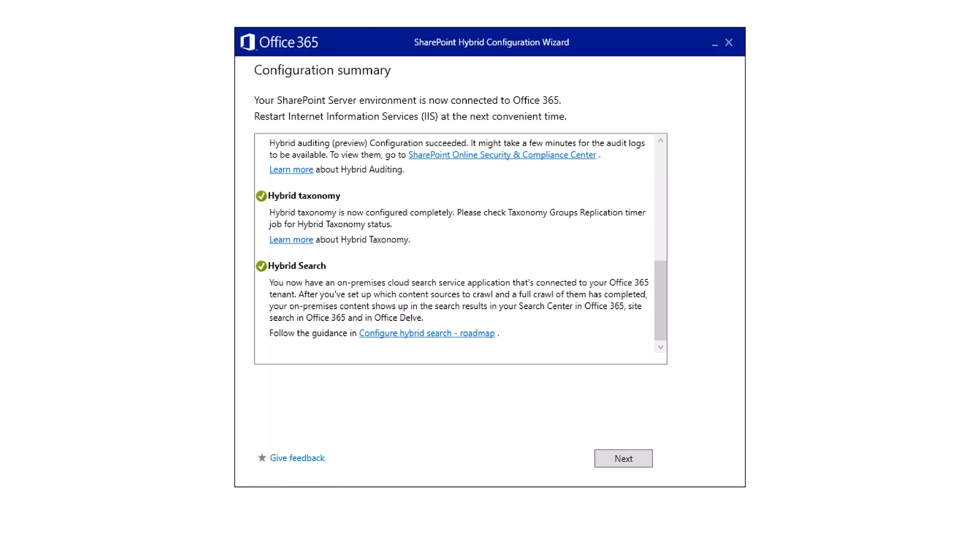The height and width of the screenshot is (551, 980).
Task: Click the Hybrid Search heading
Action: [x=297, y=266]
